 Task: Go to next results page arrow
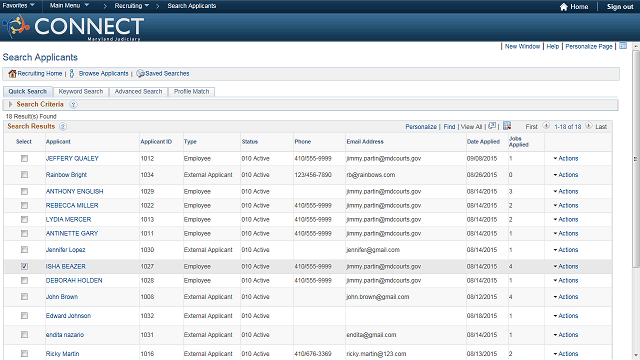pos(588,126)
